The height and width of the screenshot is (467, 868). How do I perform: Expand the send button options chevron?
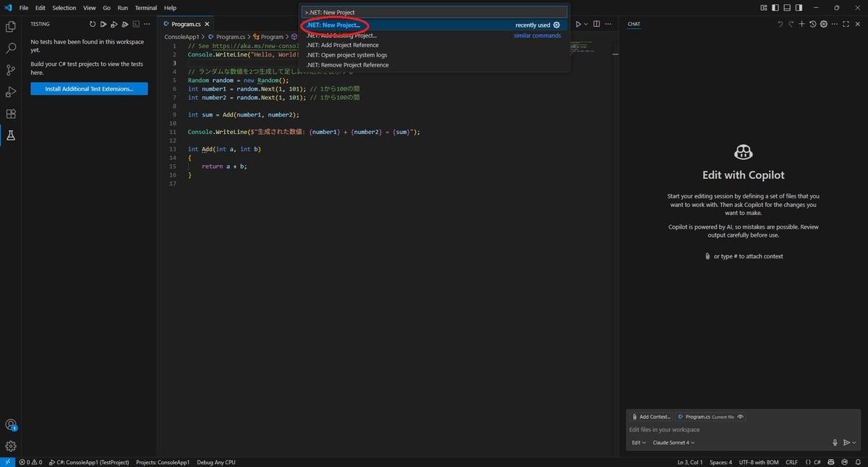(854, 442)
